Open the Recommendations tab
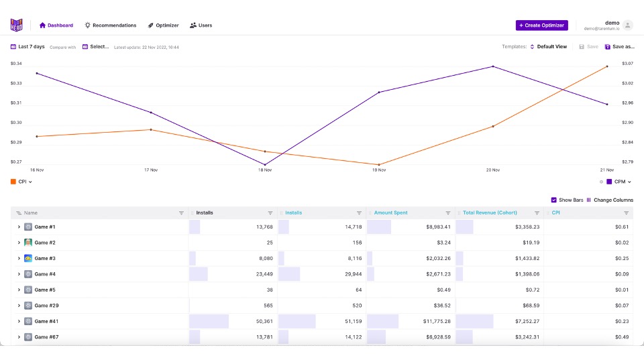 (111, 25)
